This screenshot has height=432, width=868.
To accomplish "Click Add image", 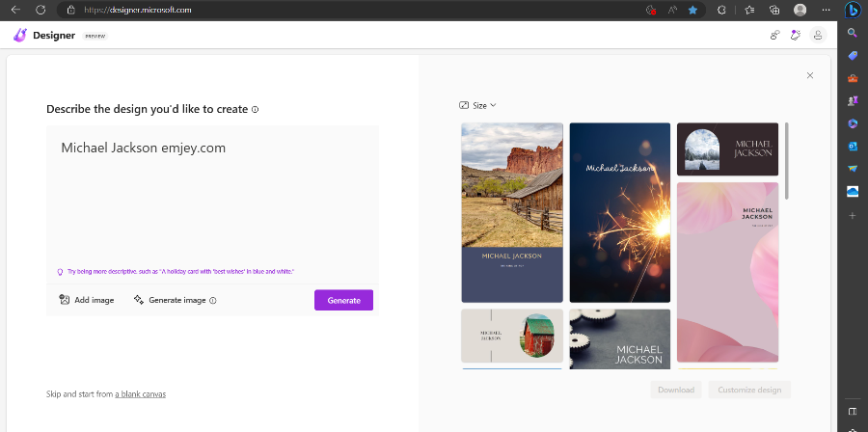I will tap(87, 300).
